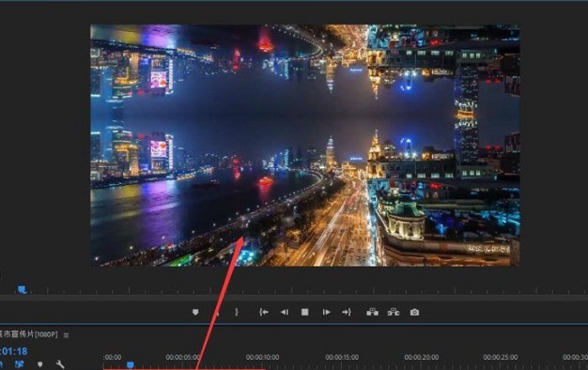Click the Program monitor zoom scroll bar

[294, 298]
